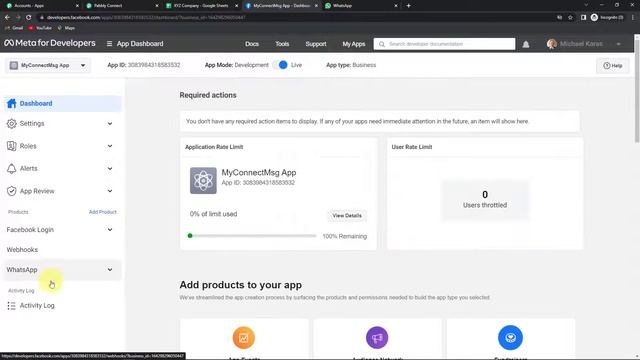Viewport: 640px width, 360px height.
Task: Click the rate limit usage progress bar
Action: click(x=252, y=236)
